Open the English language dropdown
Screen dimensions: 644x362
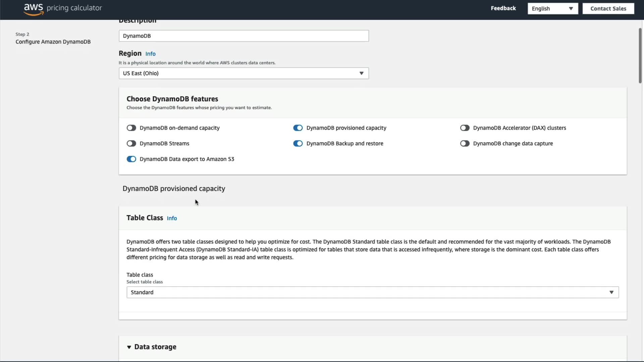552,9
